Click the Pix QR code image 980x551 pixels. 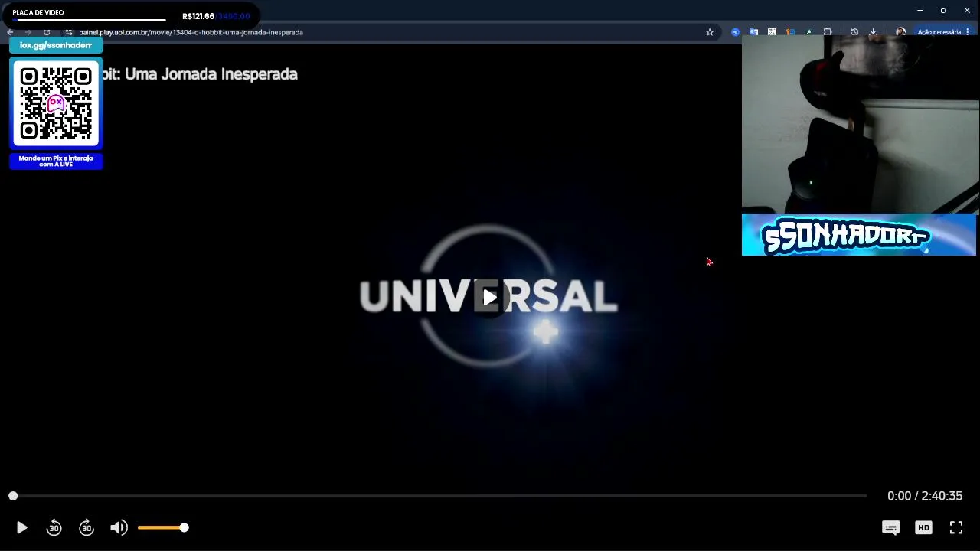point(56,103)
